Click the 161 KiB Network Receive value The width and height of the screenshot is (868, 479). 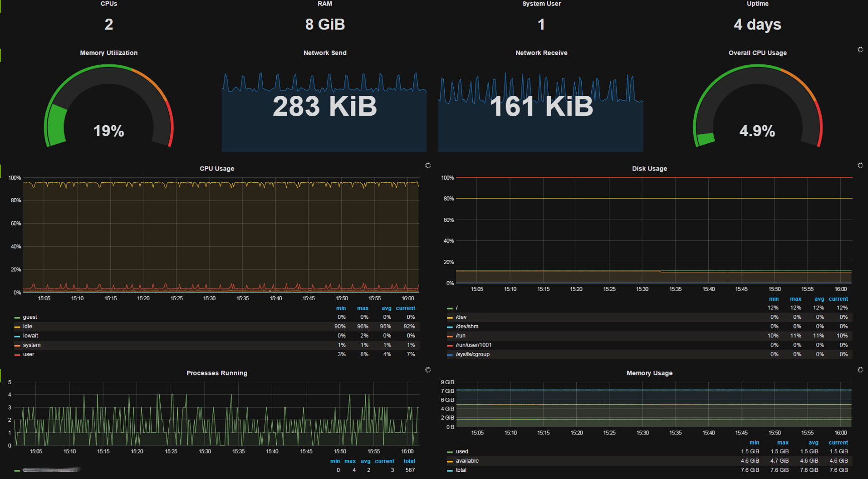(x=541, y=106)
